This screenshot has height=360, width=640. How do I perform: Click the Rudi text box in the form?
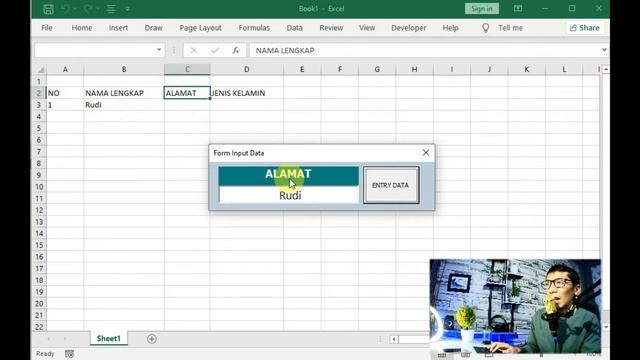289,195
